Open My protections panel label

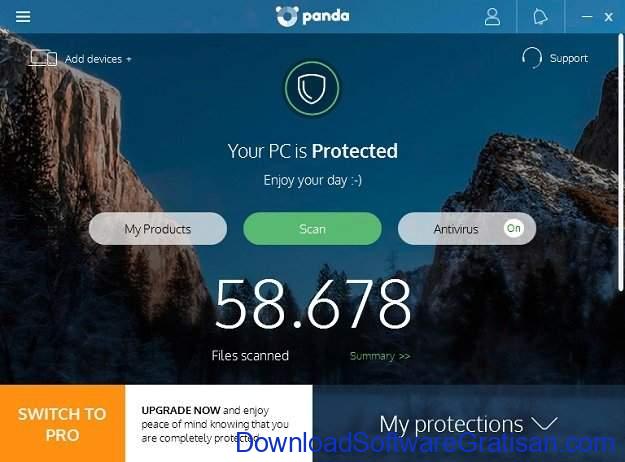point(451,425)
